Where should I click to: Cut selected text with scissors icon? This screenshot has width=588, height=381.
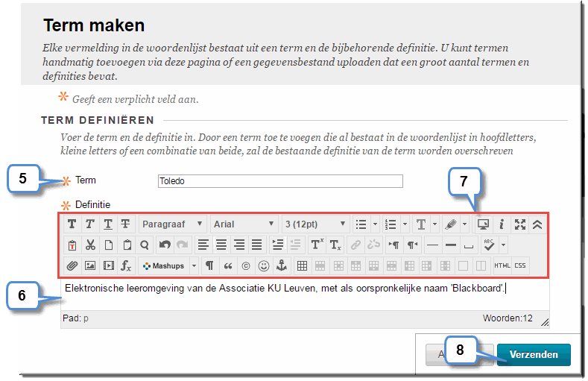pos(90,245)
